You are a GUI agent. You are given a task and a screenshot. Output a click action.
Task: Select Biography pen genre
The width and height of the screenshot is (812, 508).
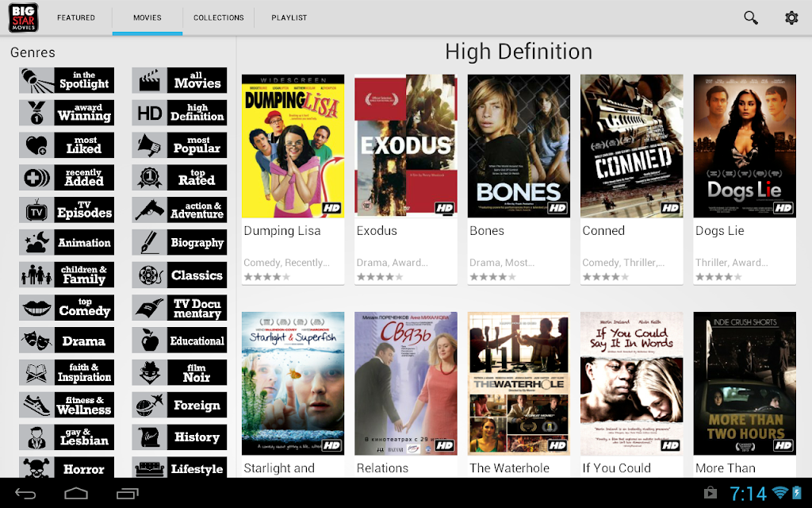pos(179,242)
